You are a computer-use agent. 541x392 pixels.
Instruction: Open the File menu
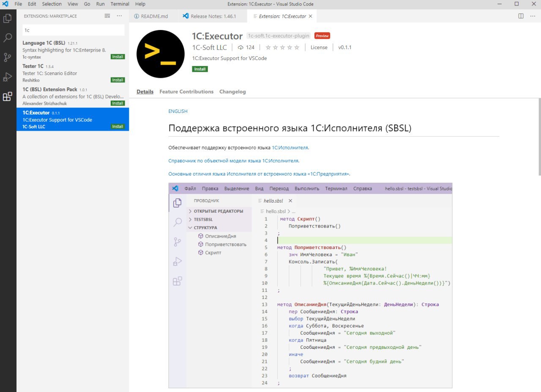tap(18, 4)
